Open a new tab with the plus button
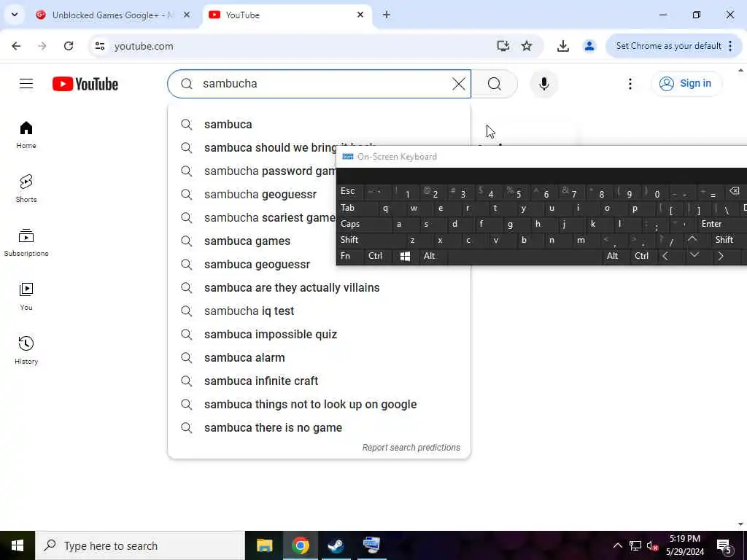The width and height of the screenshot is (747, 560). point(387,15)
